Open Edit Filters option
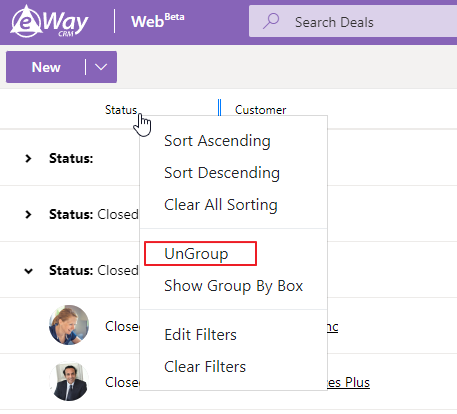This screenshot has width=457, height=414. pyautogui.click(x=200, y=335)
